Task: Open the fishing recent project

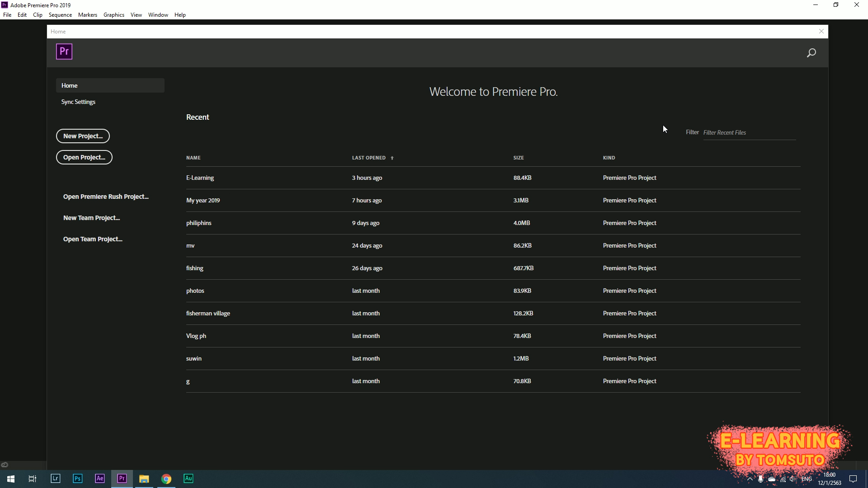Action: [x=493, y=268]
